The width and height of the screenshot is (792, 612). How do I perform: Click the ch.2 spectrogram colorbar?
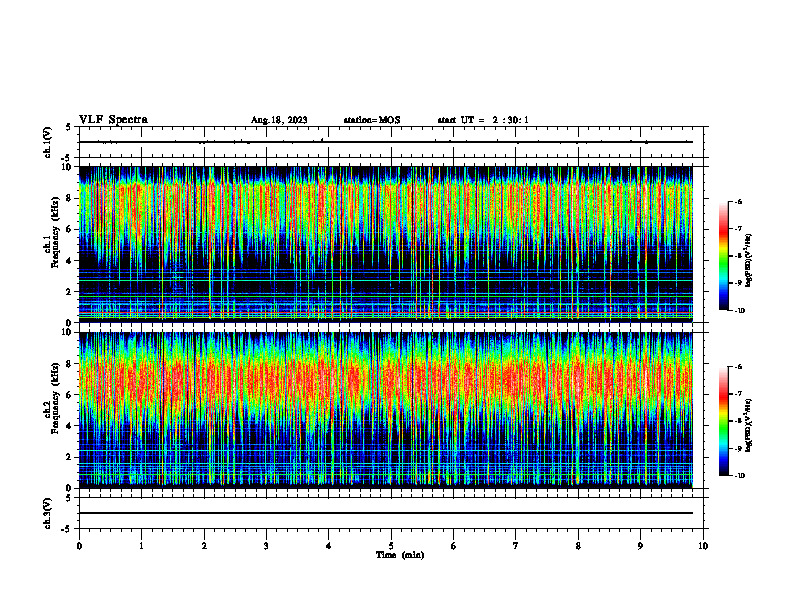tap(724, 421)
